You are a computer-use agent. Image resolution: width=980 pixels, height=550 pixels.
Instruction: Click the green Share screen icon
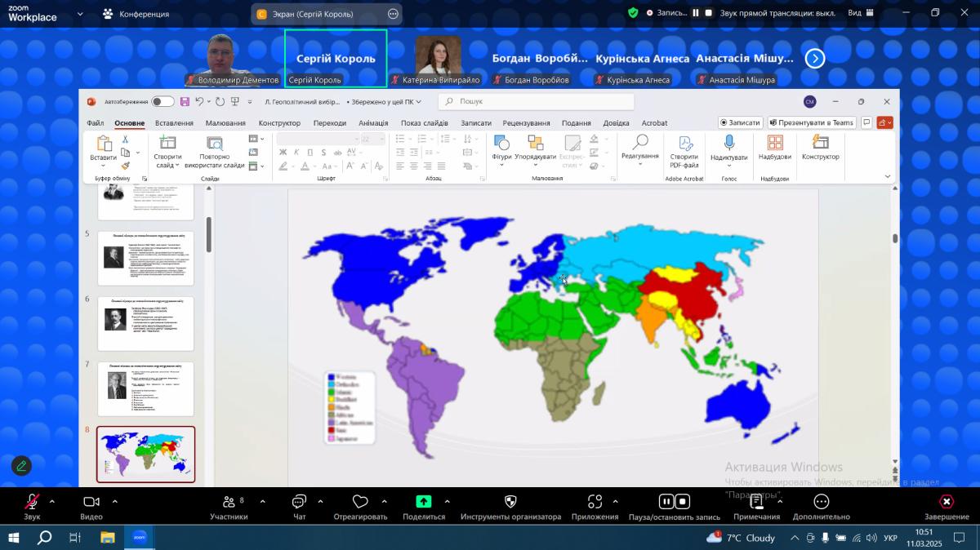click(x=424, y=502)
